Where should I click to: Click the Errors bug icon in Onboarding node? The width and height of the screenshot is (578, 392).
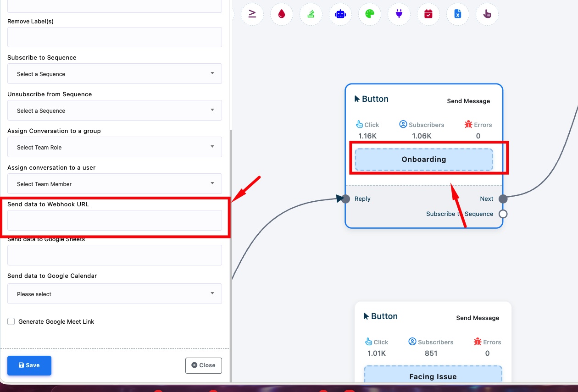coord(468,124)
